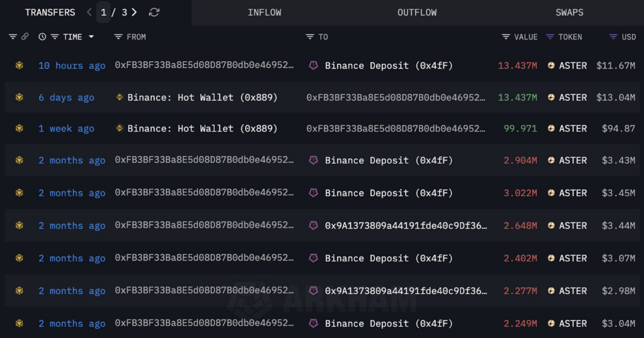Toggle TIME sort order arrow

click(91, 37)
